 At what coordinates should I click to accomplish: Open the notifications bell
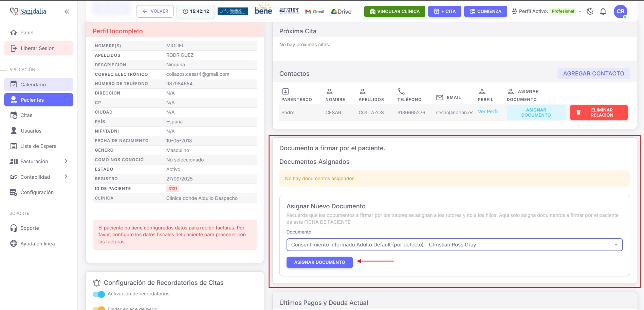[x=603, y=12]
